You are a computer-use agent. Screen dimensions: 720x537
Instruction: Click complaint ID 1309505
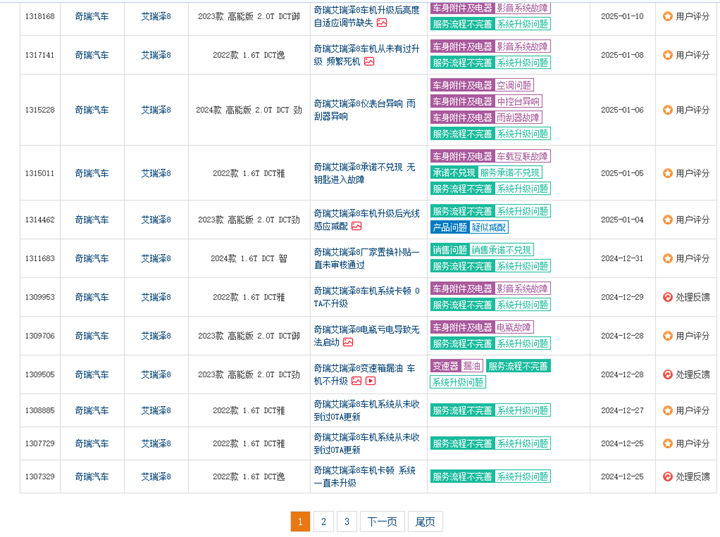coord(40,374)
